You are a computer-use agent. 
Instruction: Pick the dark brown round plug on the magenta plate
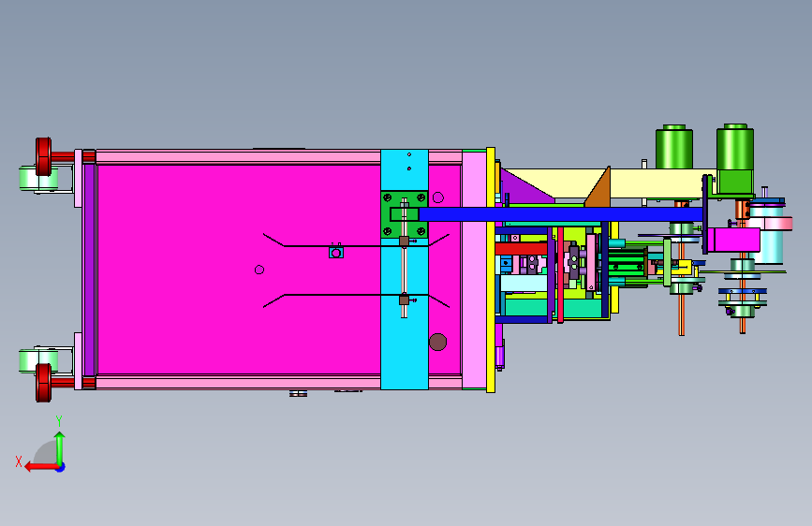point(437,342)
